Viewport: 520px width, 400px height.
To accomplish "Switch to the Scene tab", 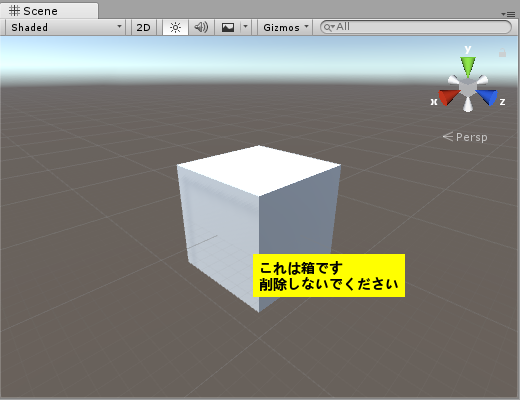I will click(49, 11).
